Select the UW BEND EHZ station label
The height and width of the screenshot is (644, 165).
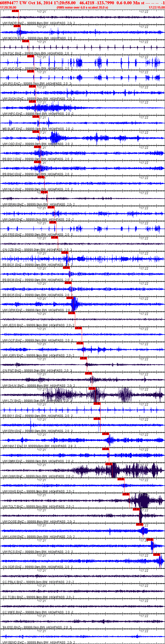pyautogui.click(x=13, y=642)
